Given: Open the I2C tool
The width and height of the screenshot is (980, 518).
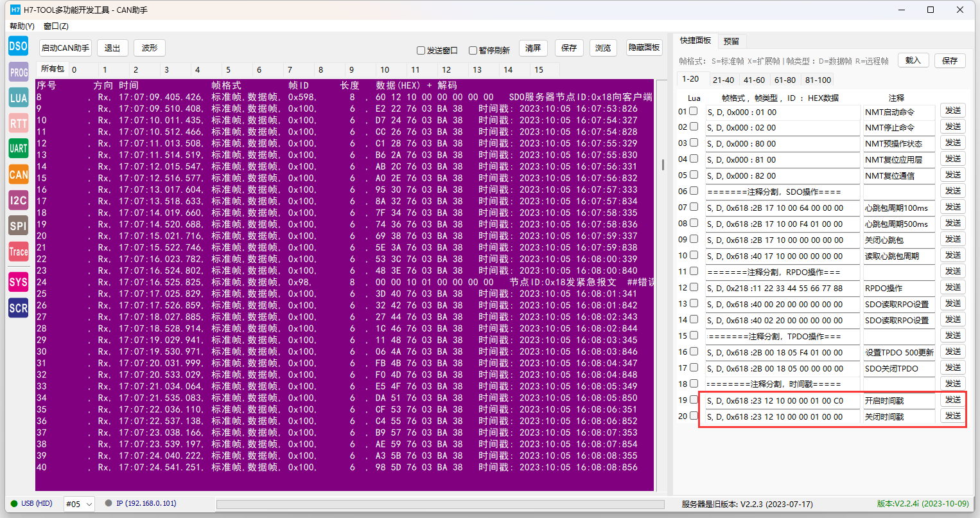Looking at the screenshot, I should click(18, 200).
